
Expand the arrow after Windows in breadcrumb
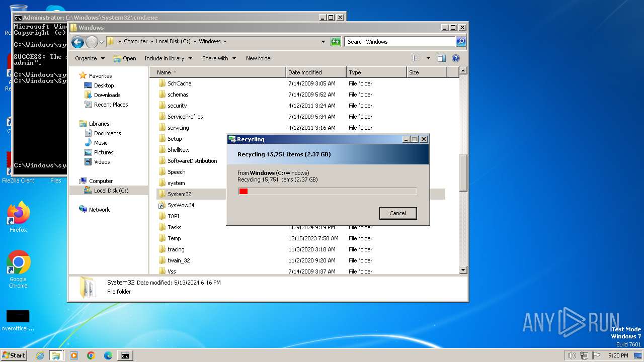pyautogui.click(x=225, y=42)
